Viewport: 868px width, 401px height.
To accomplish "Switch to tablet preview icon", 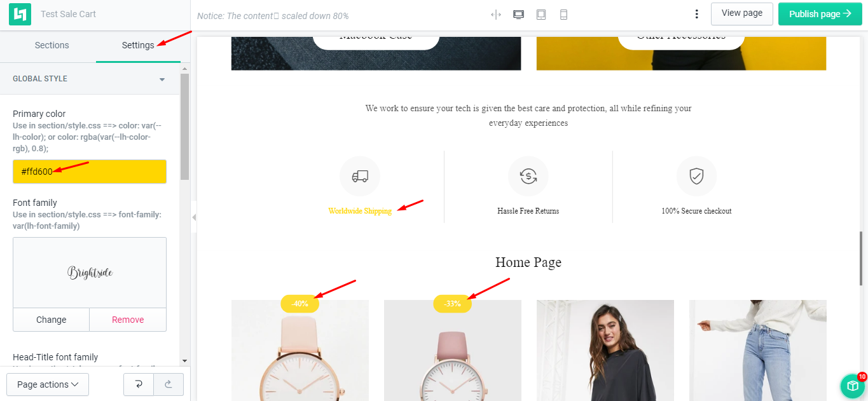I will click(x=541, y=15).
